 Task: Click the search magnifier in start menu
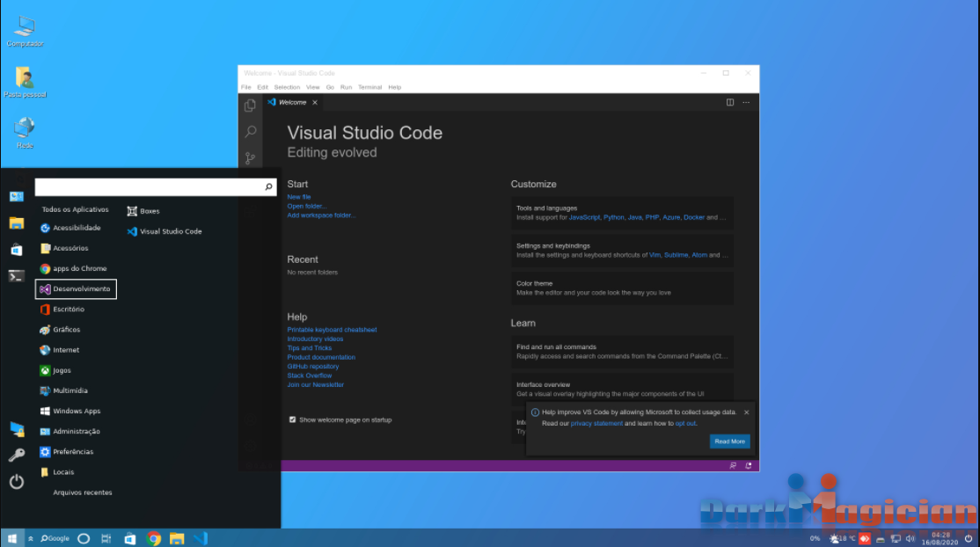[x=268, y=187]
